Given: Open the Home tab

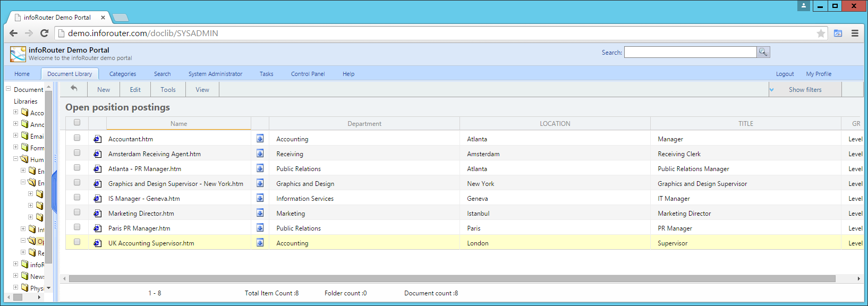Looking at the screenshot, I should (x=22, y=74).
